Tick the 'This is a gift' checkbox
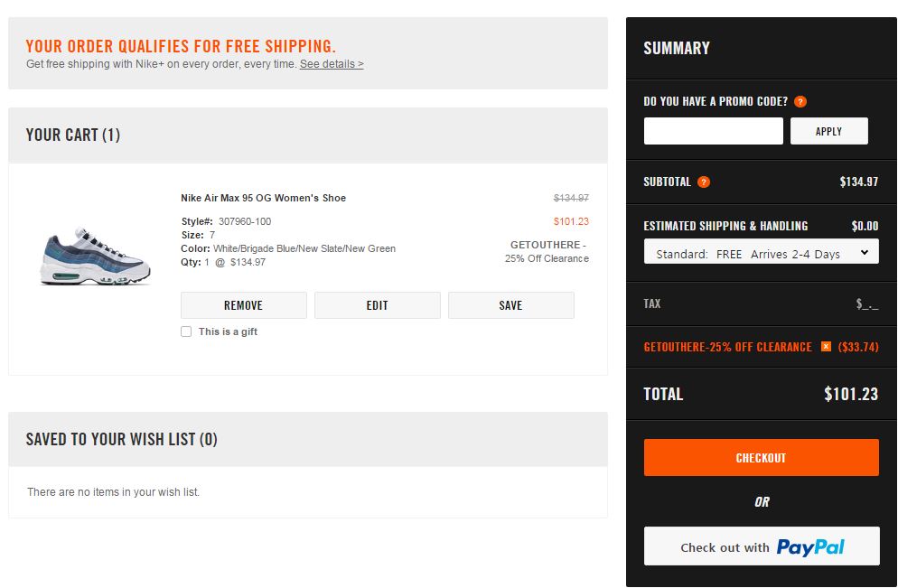Image resolution: width=898 pixels, height=588 pixels. tap(186, 331)
